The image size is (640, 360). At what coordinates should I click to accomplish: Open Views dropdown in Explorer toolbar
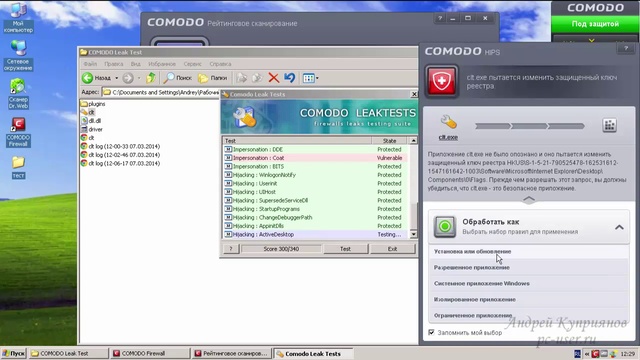(311, 78)
